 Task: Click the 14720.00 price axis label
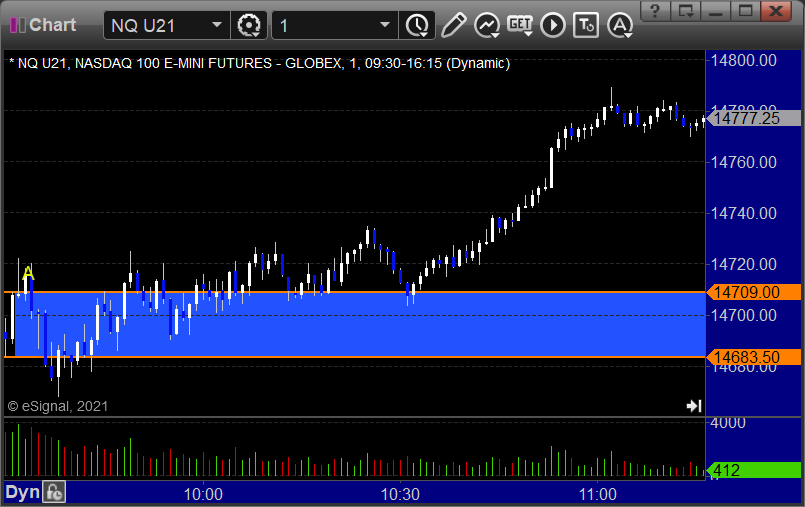click(743, 264)
